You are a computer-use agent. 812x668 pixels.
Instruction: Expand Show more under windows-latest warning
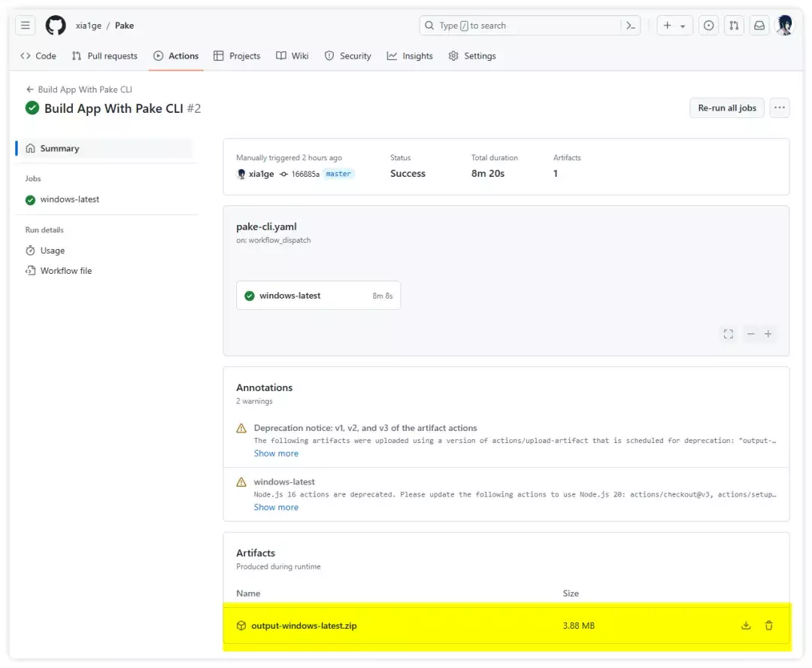pos(276,508)
